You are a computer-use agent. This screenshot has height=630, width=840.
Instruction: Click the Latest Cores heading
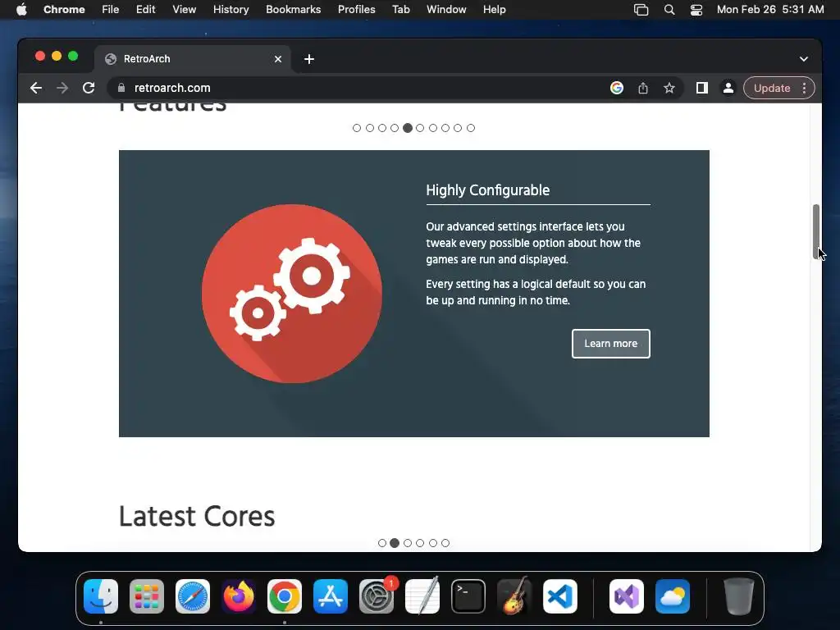(x=197, y=517)
